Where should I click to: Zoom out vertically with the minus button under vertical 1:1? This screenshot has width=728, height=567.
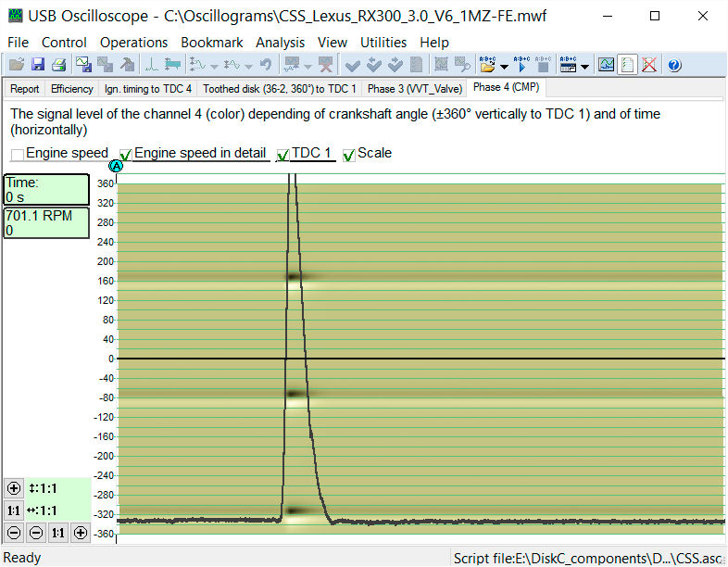[14, 533]
